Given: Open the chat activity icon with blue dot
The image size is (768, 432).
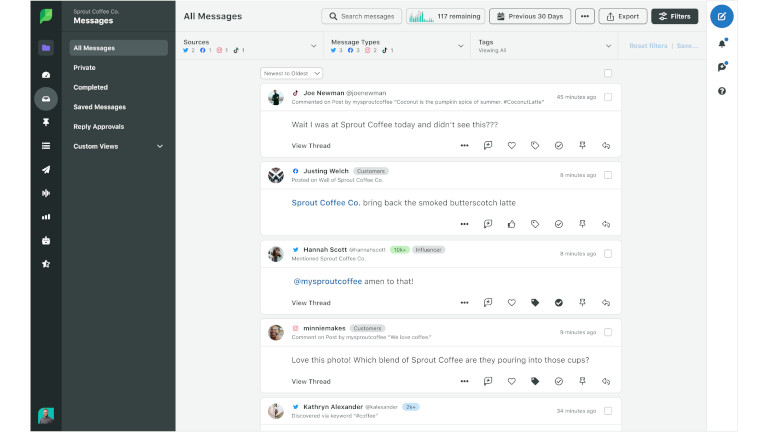Looking at the screenshot, I should click(x=722, y=67).
